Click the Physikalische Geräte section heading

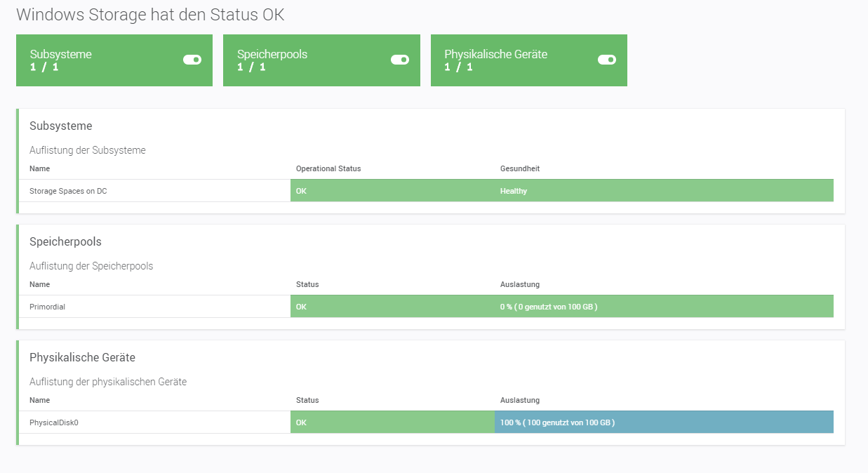82,358
